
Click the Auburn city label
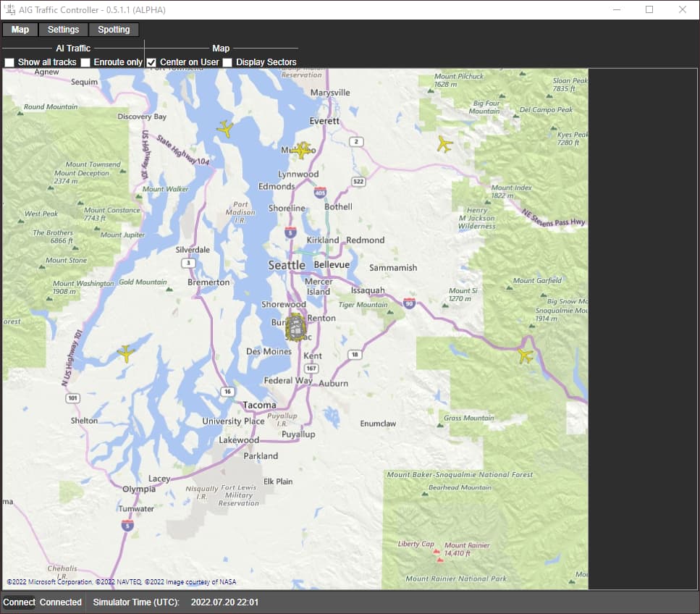pyautogui.click(x=334, y=384)
